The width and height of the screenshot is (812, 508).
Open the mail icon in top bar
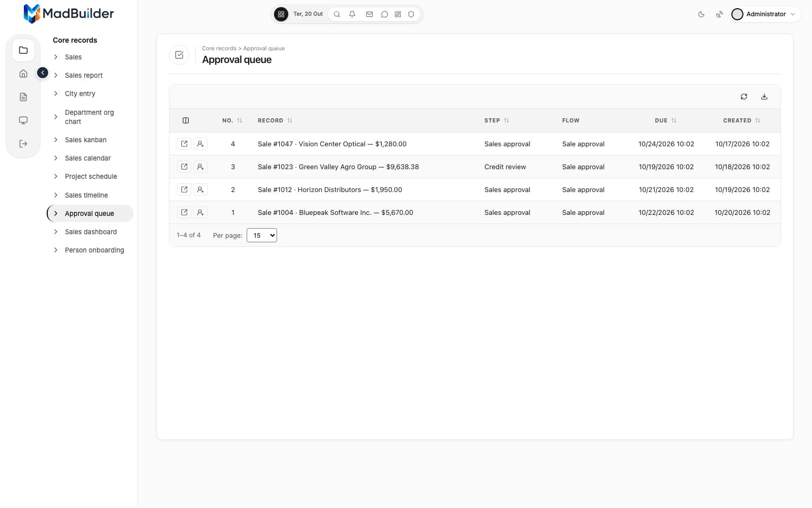[369, 14]
